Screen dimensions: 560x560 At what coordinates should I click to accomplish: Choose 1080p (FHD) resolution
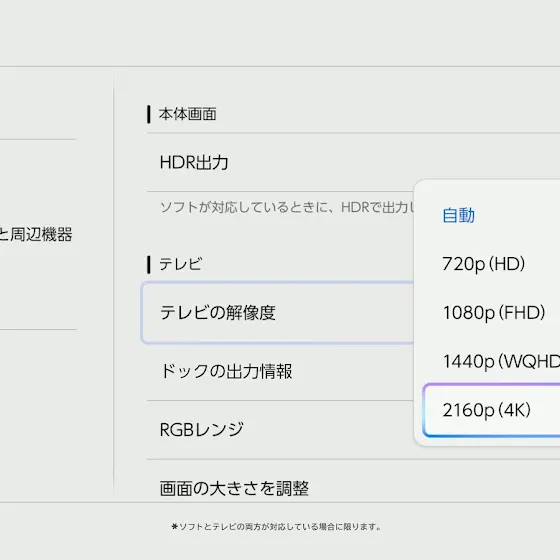pos(494,313)
